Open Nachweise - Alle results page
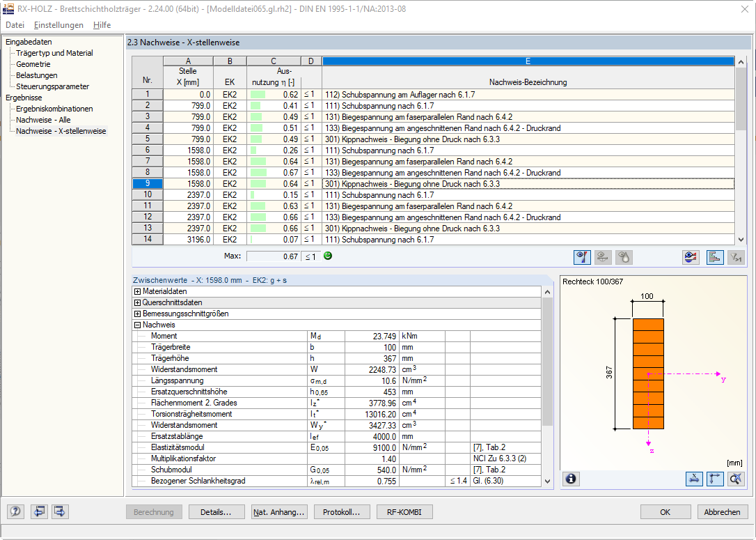 coord(43,120)
